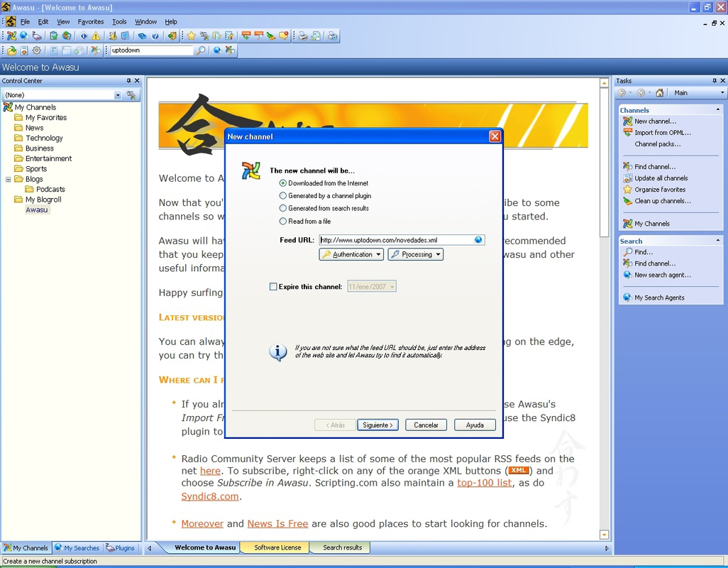Viewport: 728px width, 568px height.
Task: Open the expiry date dropdown 11/ene/2007
Action: [392, 287]
